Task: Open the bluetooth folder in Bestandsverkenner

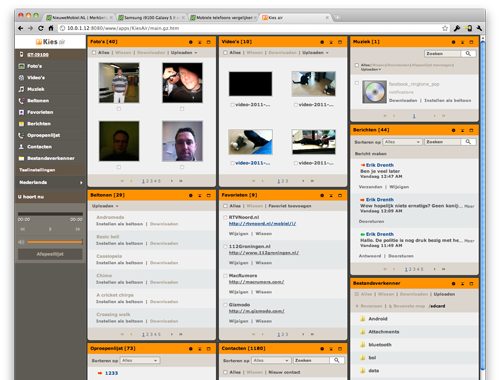Action: (x=380, y=345)
